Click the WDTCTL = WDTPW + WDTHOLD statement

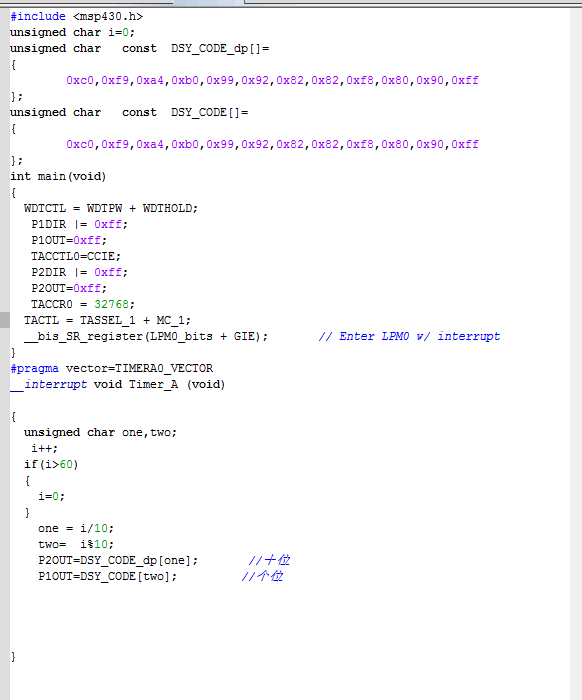(x=111, y=208)
